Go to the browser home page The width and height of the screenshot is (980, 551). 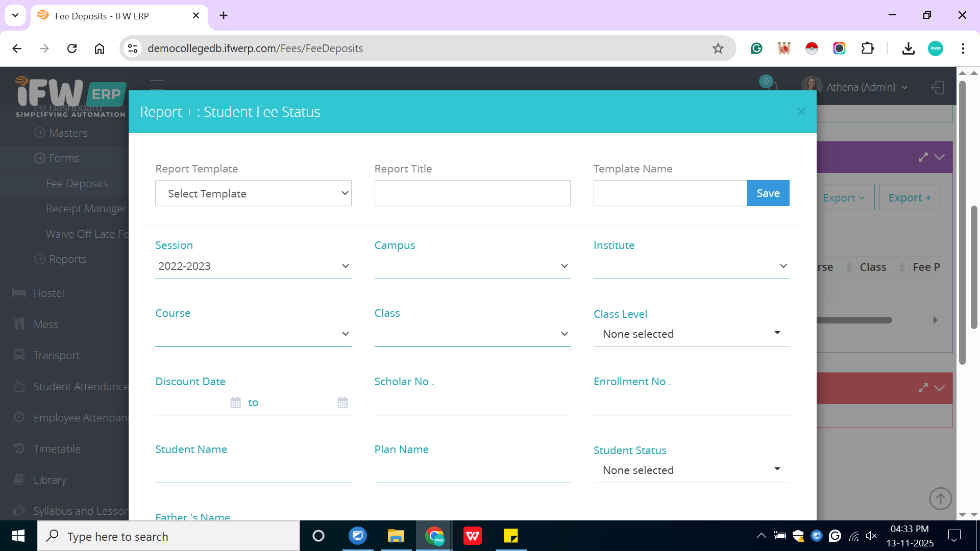[x=100, y=48]
